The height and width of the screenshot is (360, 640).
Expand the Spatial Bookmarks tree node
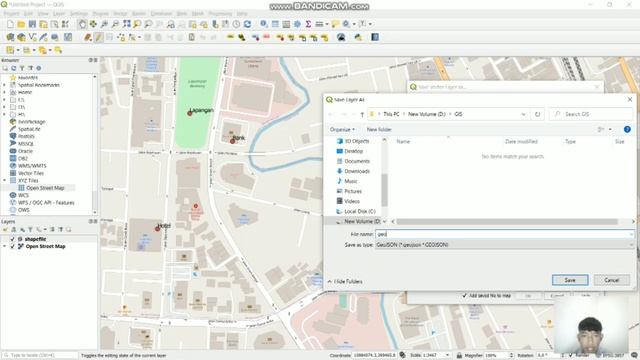[x=4, y=85]
